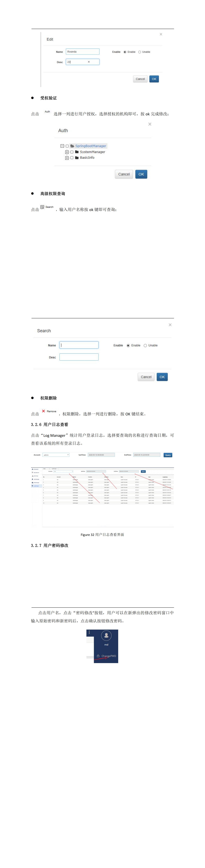Click the Name field containing Rwanda
The height and width of the screenshot is (868, 205).
point(82,52)
